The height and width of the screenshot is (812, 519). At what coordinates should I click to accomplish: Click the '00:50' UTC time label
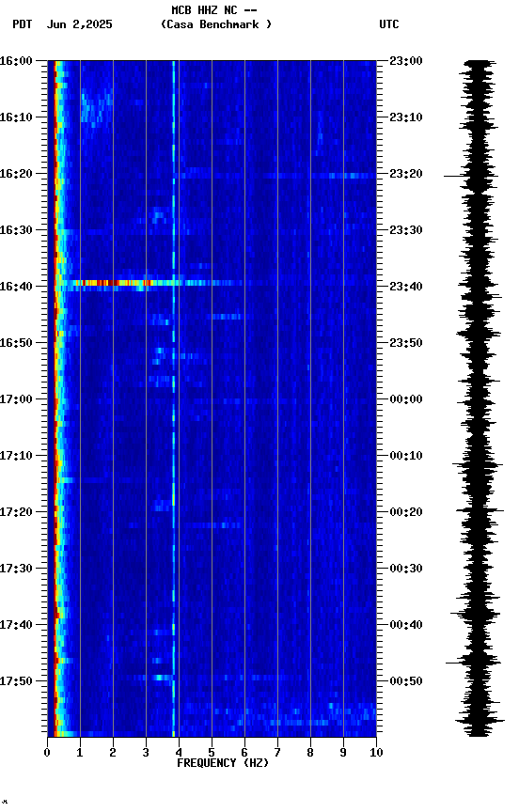coord(406,681)
